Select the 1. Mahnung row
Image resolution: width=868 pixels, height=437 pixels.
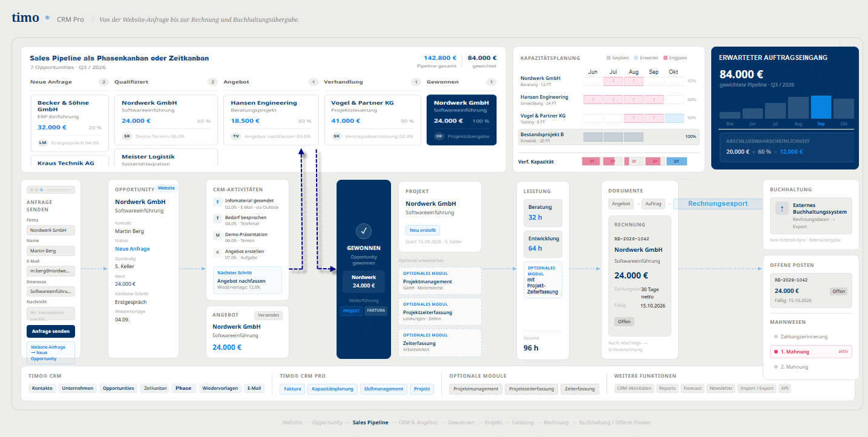(810, 352)
